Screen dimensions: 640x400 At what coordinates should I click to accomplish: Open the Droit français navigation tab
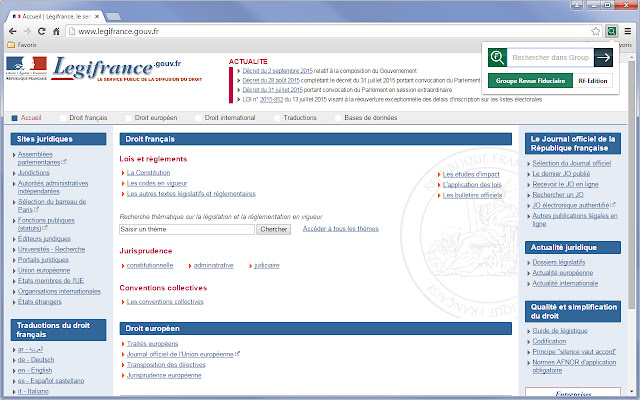88,118
